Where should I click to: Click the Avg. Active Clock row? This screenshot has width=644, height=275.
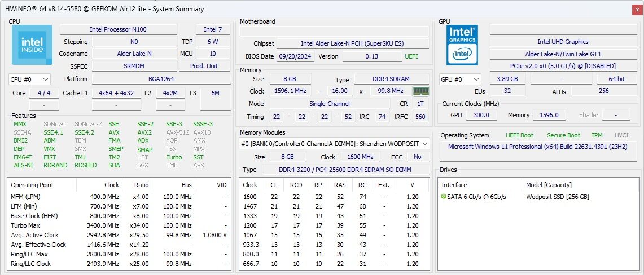pyautogui.click(x=119, y=235)
